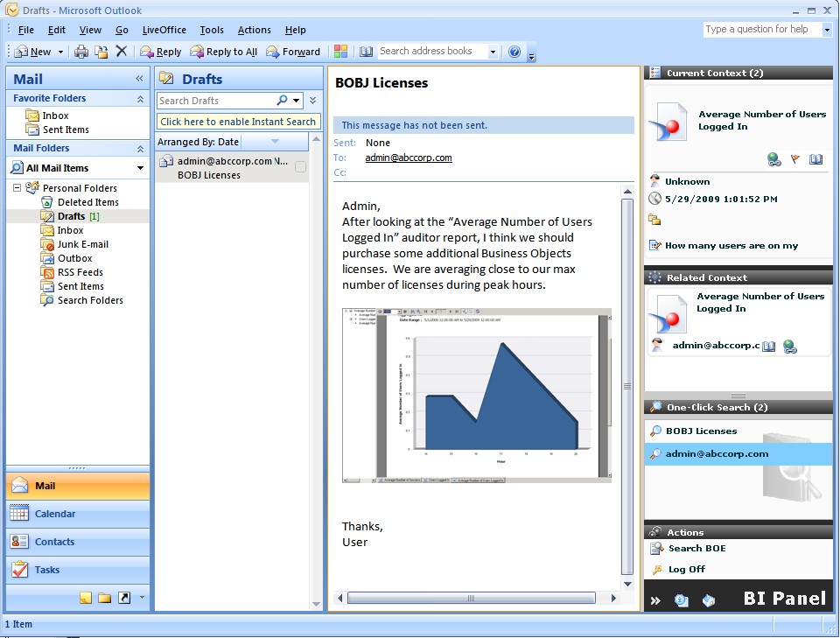Click the Type a question for help box
The width and height of the screenshot is (840, 638).
coord(762,30)
